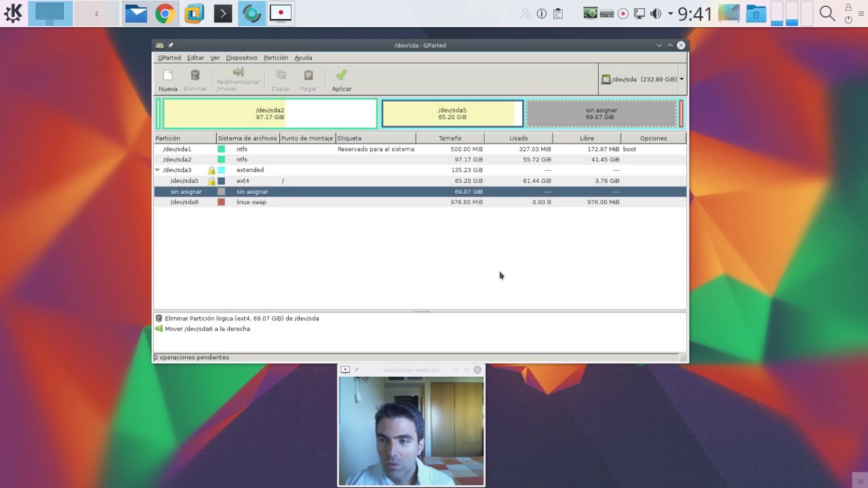Open the Editar menu
Screen dimensions: 868x488
[195, 58]
